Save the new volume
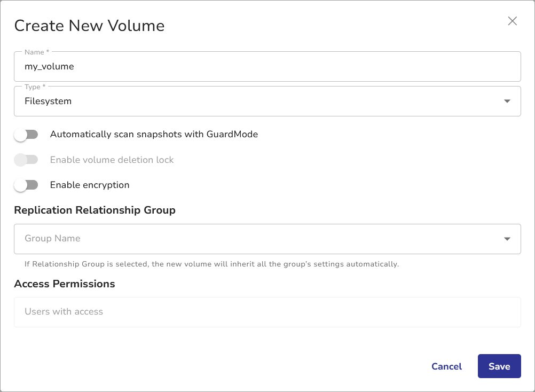The height and width of the screenshot is (392, 535). click(x=499, y=366)
